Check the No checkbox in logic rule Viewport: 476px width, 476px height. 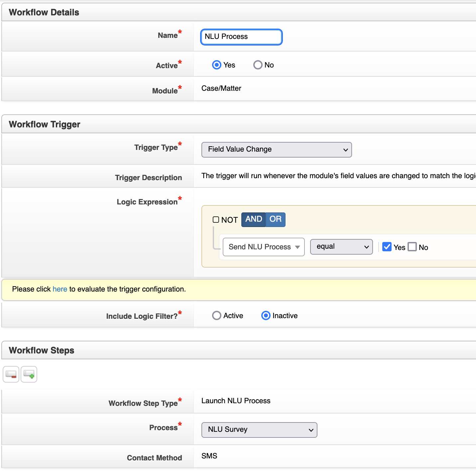(x=412, y=247)
